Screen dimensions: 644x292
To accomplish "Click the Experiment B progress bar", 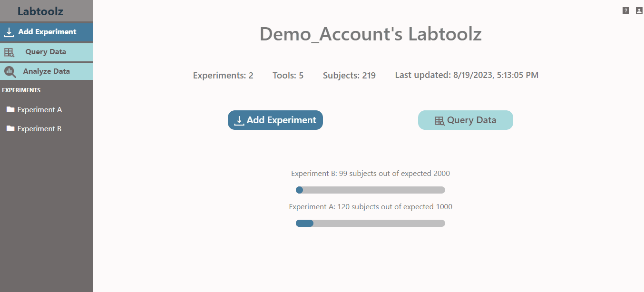I will (x=371, y=190).
